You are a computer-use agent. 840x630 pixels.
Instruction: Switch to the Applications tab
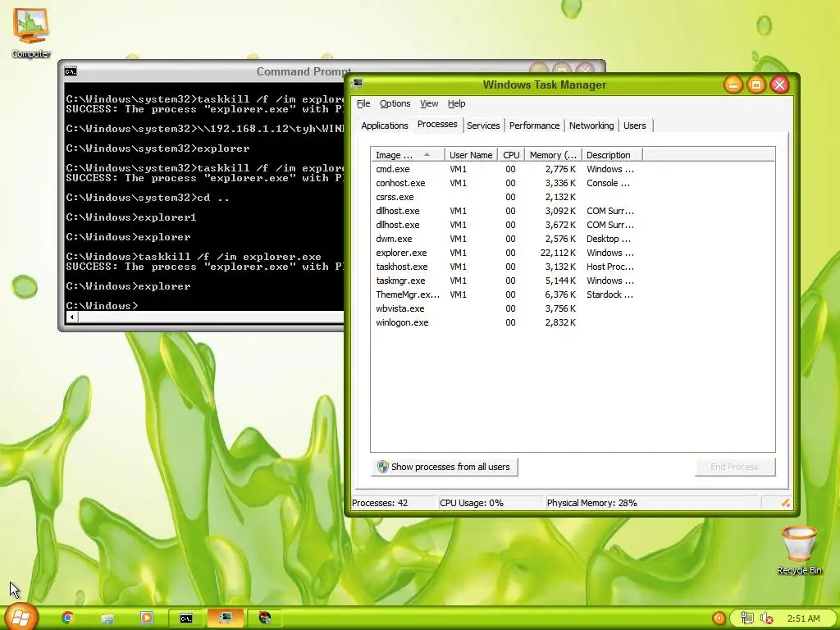pyautogui.click(x=384, y=126)
